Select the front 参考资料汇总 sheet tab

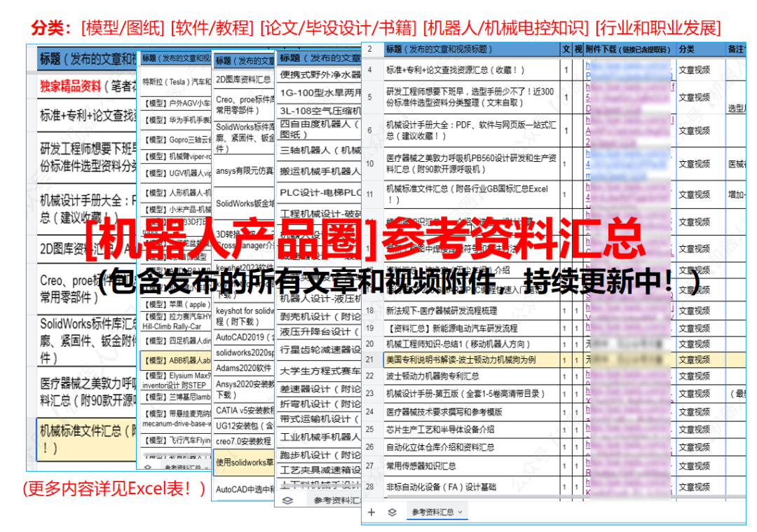coord(432,512)
